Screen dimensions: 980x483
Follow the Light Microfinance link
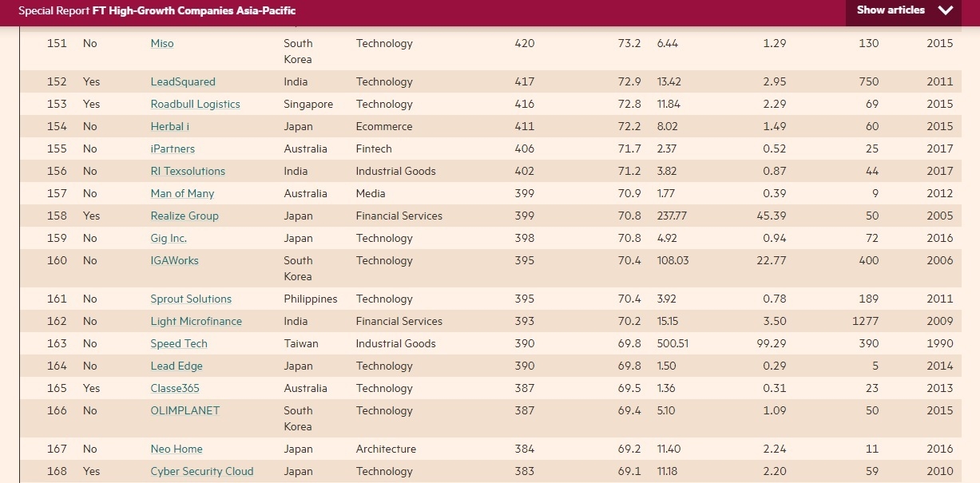coord(196,322)
